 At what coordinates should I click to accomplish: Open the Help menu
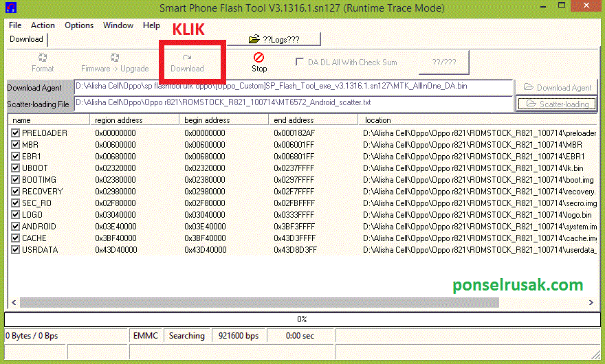tap(151, 25)
